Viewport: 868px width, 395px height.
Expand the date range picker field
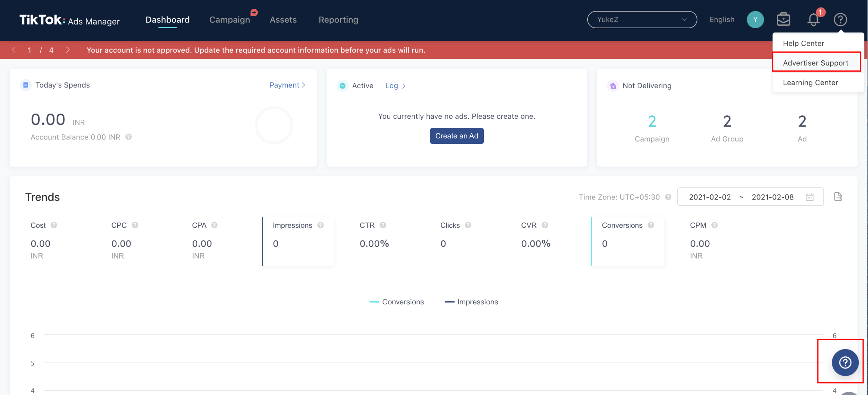(750, 197)
